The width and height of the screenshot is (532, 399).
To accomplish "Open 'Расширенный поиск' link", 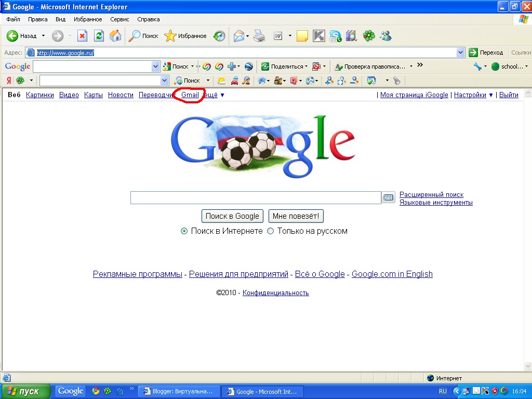I will click(x=431, y=195).
